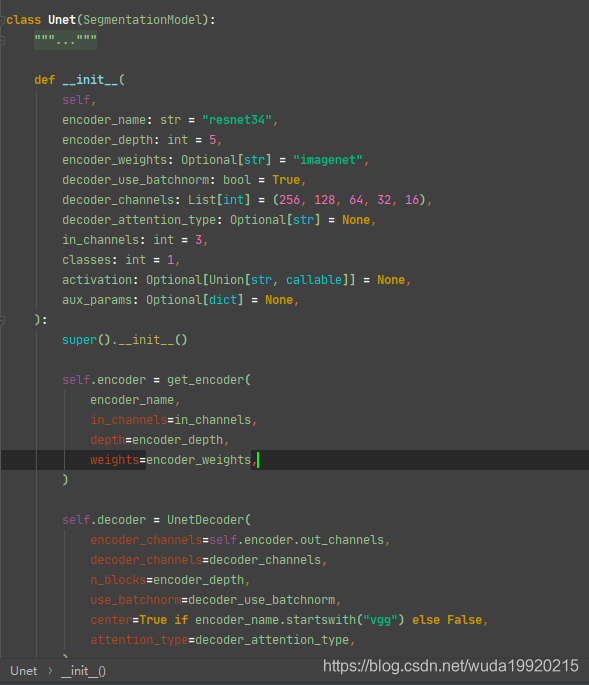The width and height of the screenshot is (589, 685).
Task: Click default value 3 of in_channels
Action: click(199, 240)
